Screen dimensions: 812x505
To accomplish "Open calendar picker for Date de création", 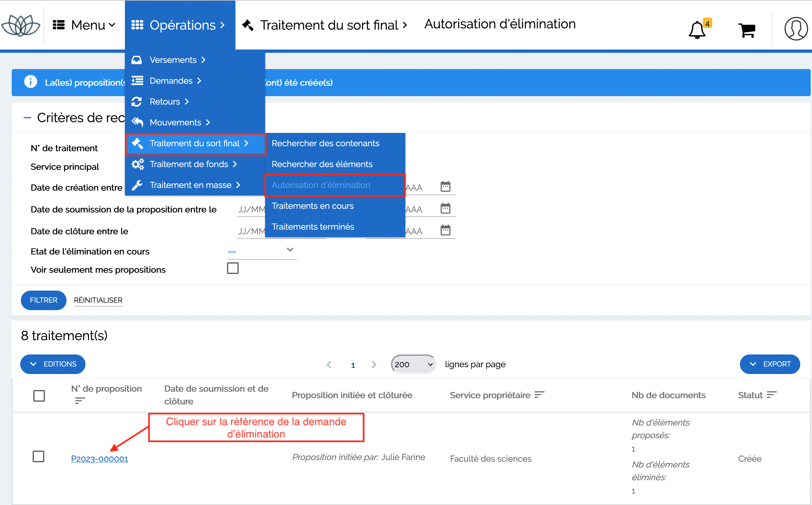I will coord(445,187).
